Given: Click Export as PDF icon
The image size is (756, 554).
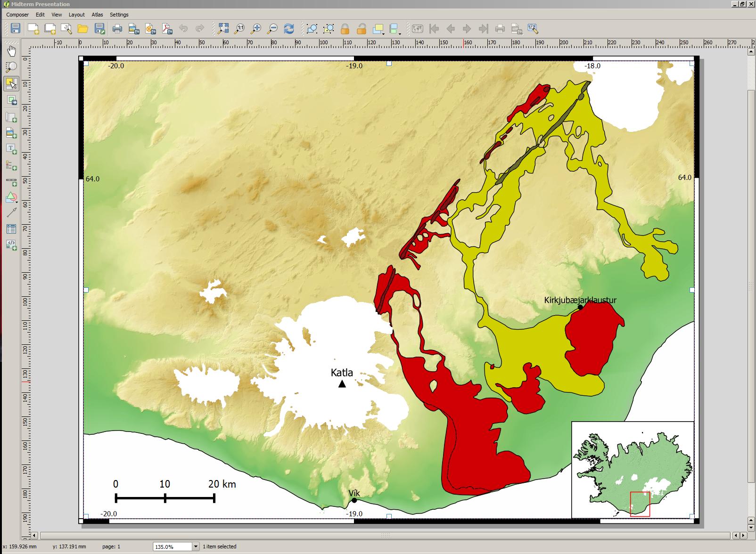Looking at the screenshot, I should tap(167, 29).
